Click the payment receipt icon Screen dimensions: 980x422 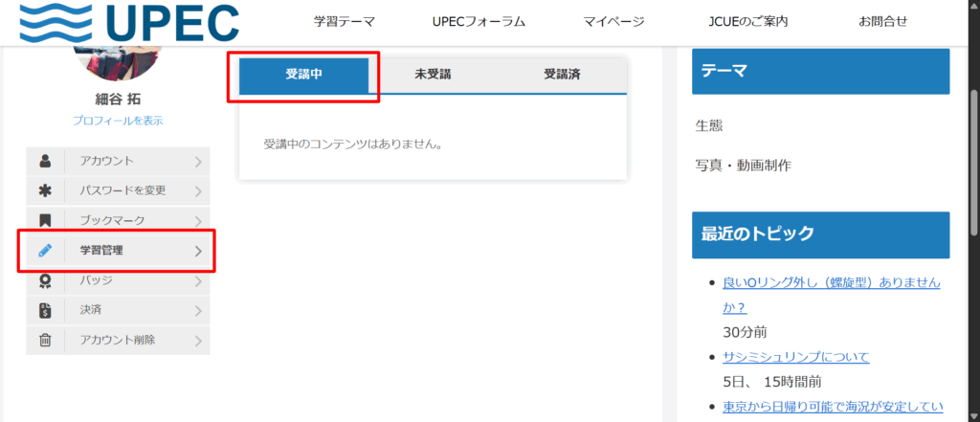45,311
